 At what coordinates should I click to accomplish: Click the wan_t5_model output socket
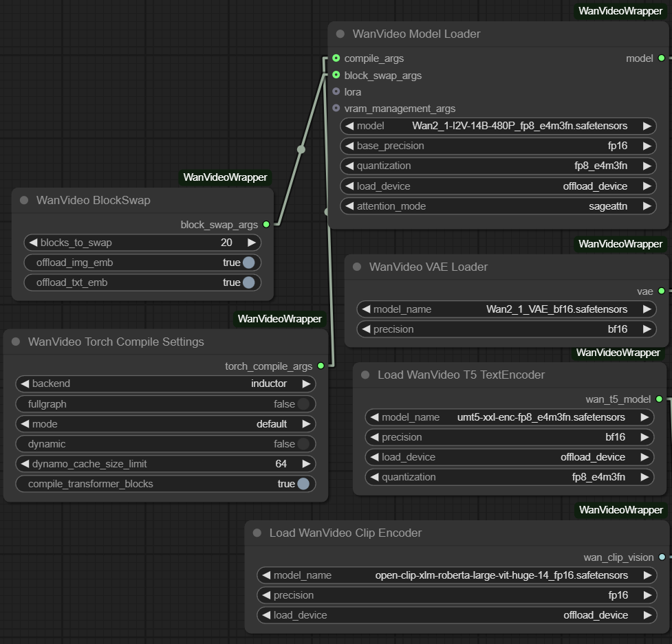(x=659, y=399)
